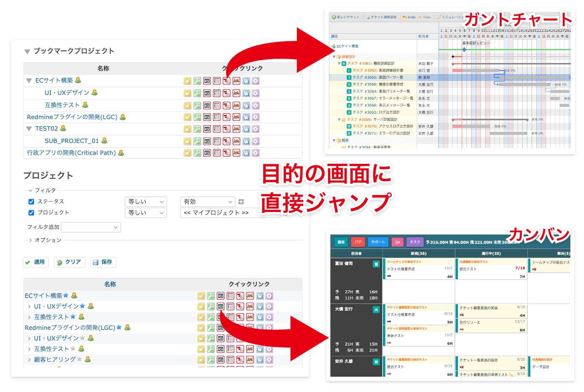Viewport: 584px width, 392px height.
Task: Open kanban icon in SUB_PROJECT_01 row
Action: (x=207, y=141)
